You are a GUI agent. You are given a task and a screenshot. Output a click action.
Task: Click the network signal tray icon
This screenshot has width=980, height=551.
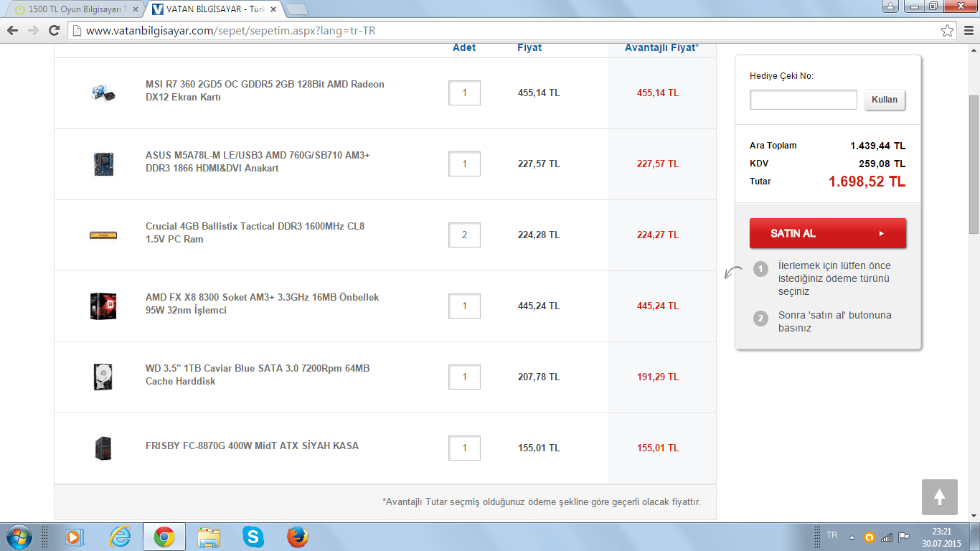887,537
